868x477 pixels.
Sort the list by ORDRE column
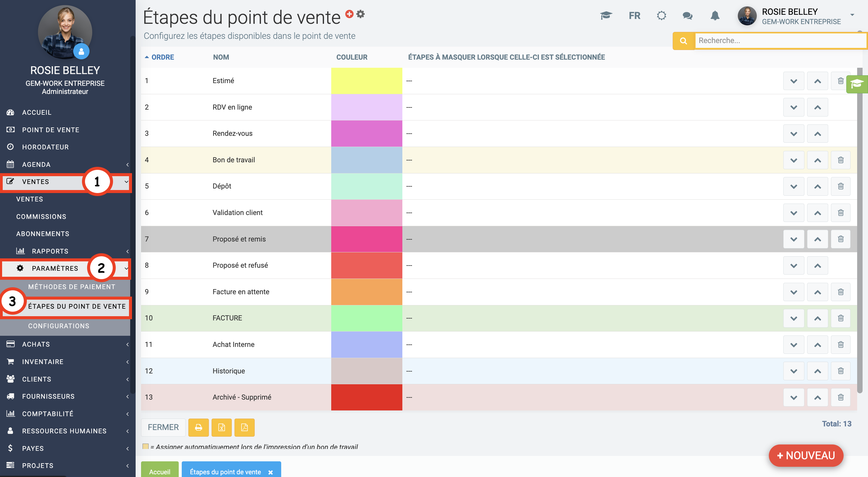click(x=162, y=57)
